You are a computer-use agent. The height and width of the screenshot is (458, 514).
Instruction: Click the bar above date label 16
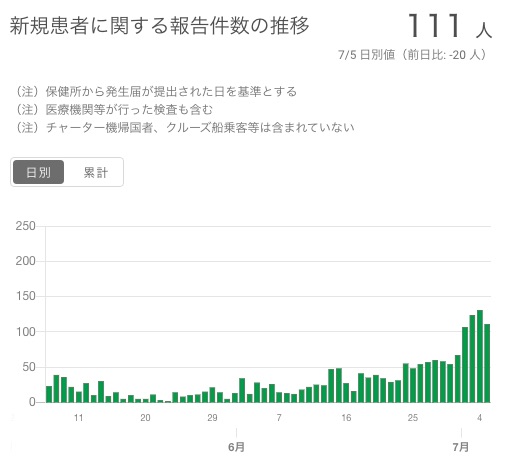346,393
